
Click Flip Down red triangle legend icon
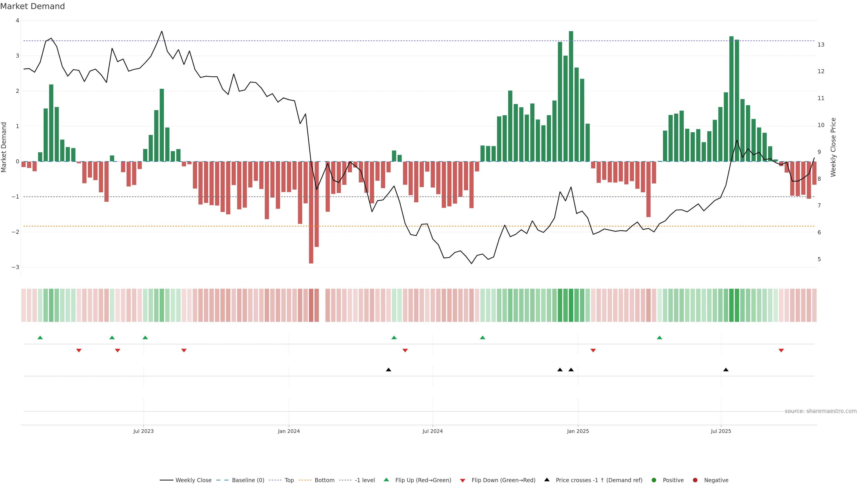click(x=463, y=481)
